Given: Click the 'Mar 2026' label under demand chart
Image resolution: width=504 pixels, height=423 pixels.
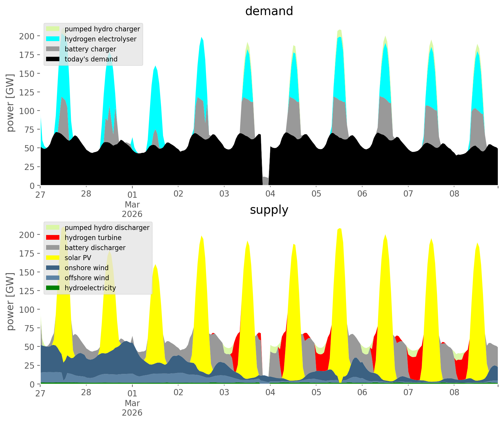Looking at the screenshot, I should (132, 209).
